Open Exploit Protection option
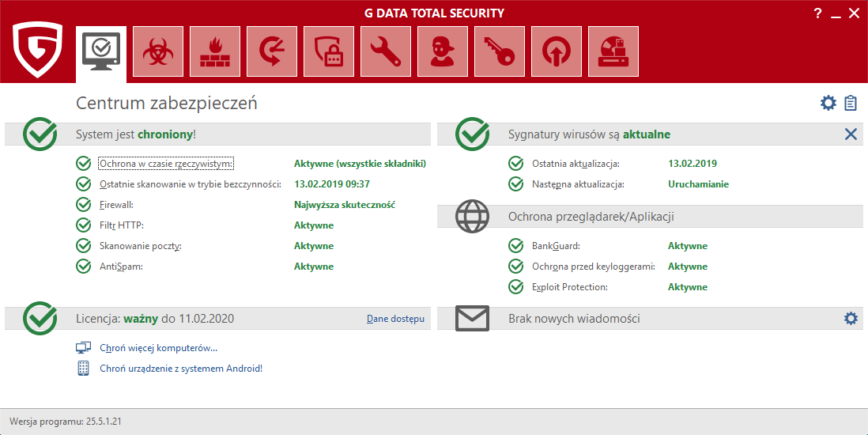Screen dimensions: 868x435 pyautogui.click(x=570, y=286)
